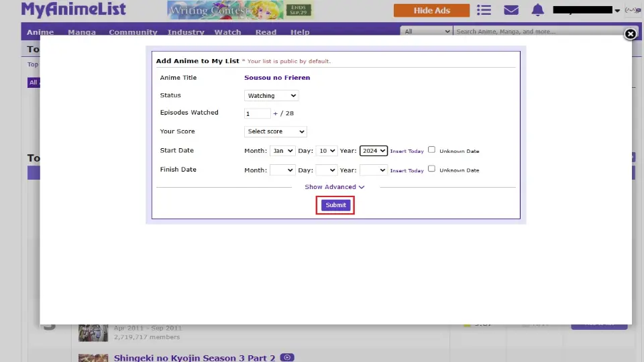Open the Read menu

[266, 32]
